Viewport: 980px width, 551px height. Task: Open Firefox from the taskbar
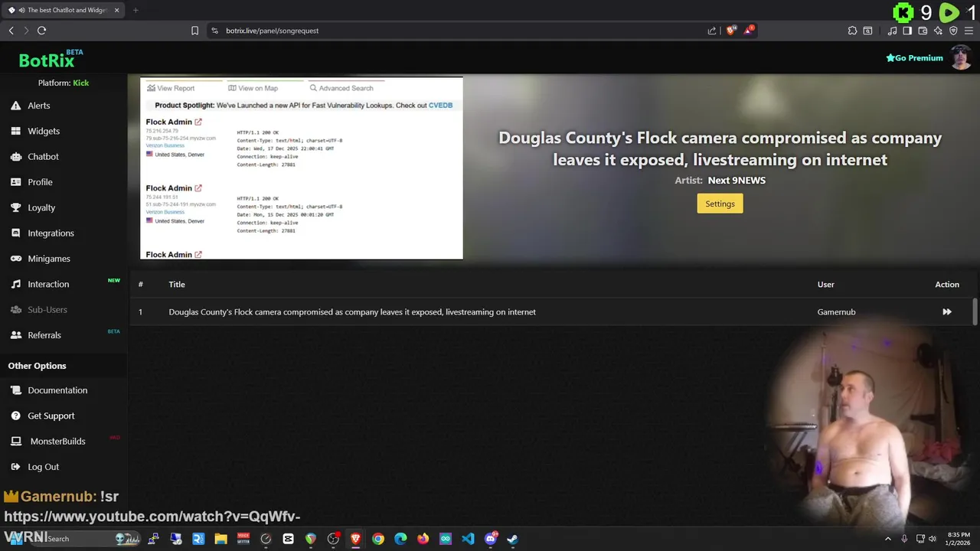click(423, 539)
